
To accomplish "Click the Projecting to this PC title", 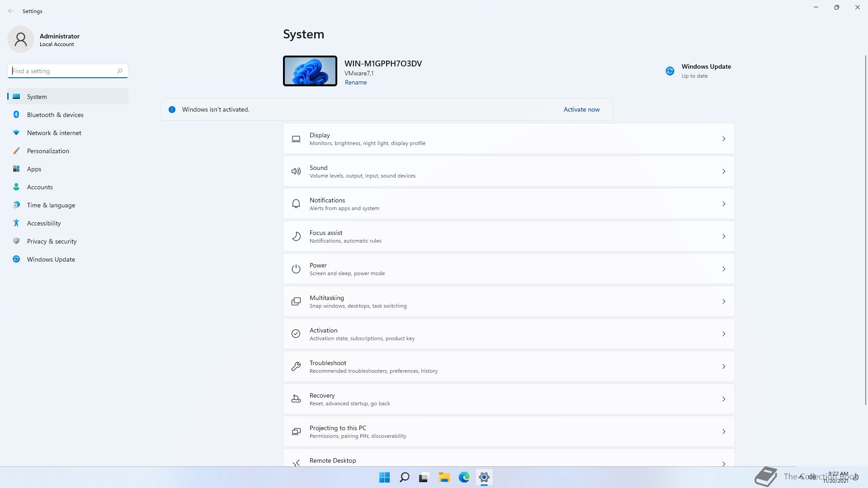I will coord(338,428).
